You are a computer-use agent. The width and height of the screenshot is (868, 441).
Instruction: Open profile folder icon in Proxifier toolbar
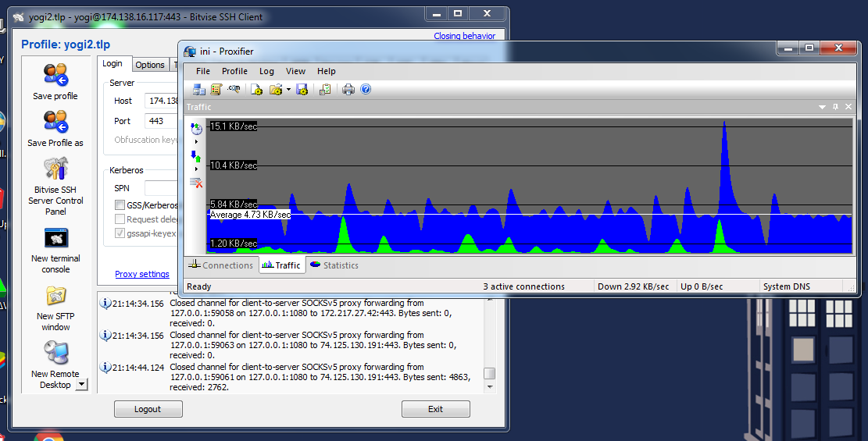(x=276, y=89)
